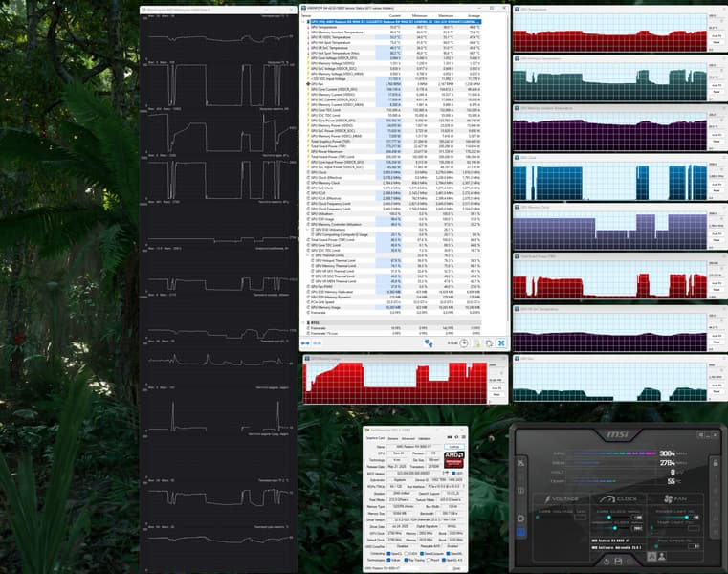Viewport: 728px width, 574px height.
Task: Open GPU-Z hamburger menu icon
Action: [463, 437]
